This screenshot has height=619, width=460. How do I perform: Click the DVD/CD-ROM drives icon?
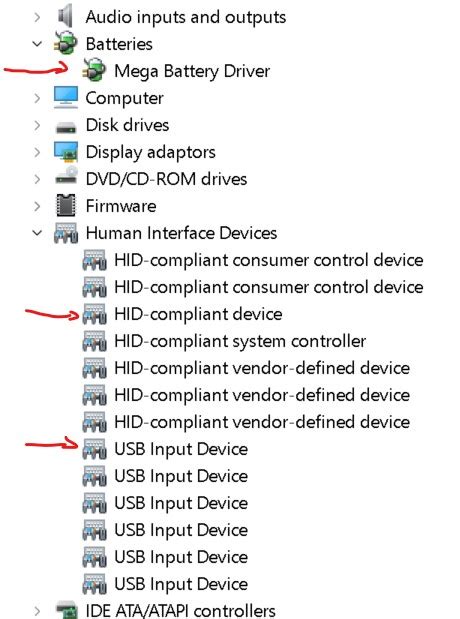coord(66,176)
